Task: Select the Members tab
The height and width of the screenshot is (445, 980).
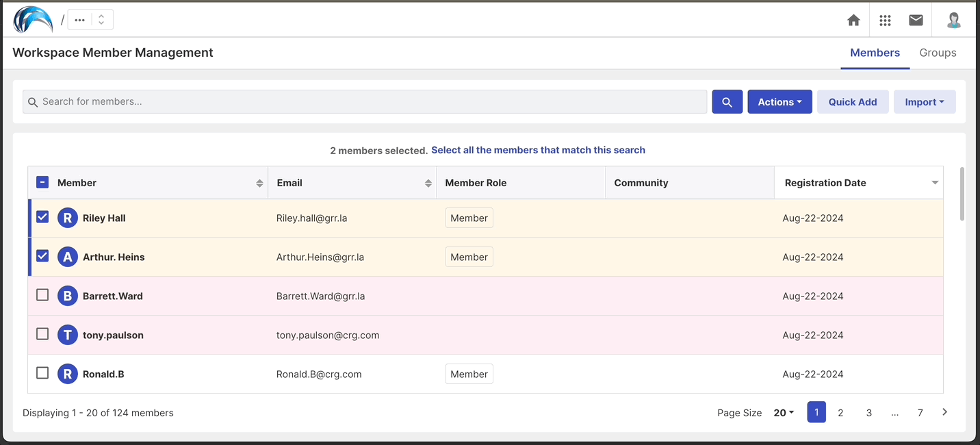Action: point(875,53)
